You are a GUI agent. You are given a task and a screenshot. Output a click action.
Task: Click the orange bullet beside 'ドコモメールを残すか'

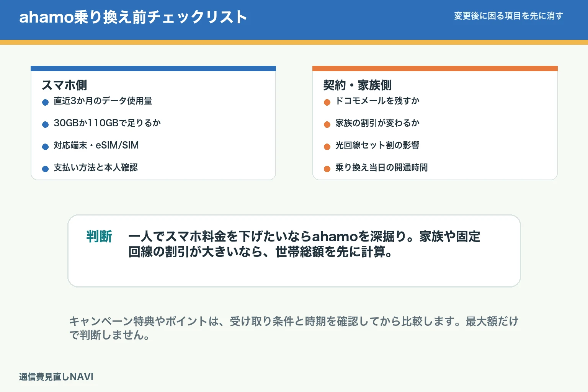(x=327, y=102)
